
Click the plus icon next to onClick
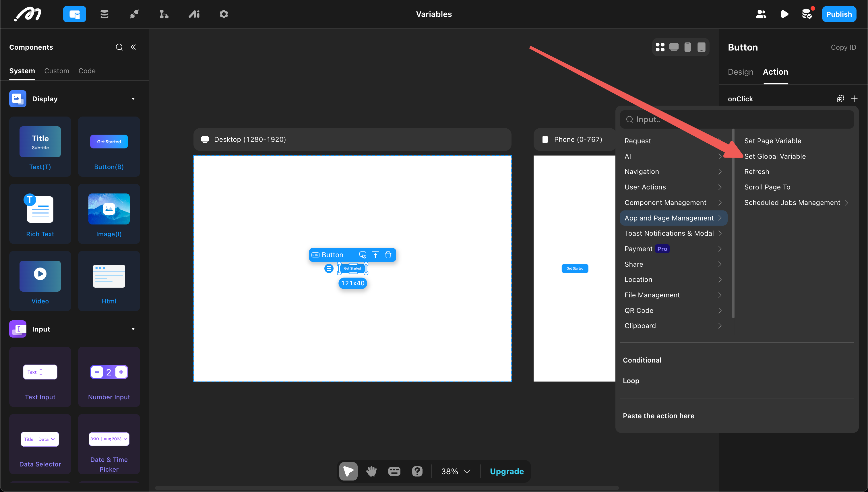coord(854,99)
